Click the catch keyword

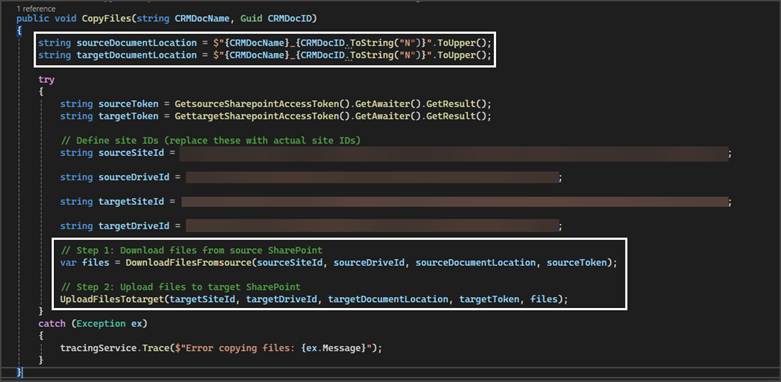coord(52,324)
